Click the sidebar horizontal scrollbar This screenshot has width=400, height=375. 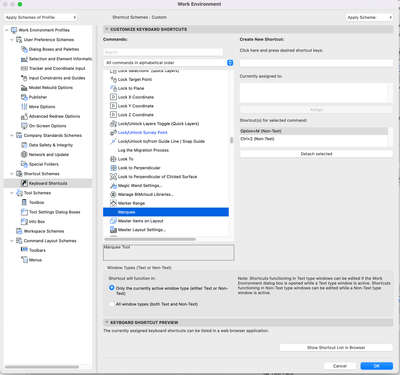pos(42,367)
